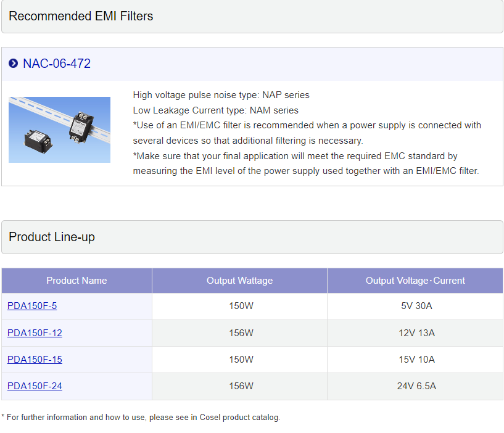504x433 pixels.
Task: Click the Cosel product catalog footnote
Action: tap(141, 417)
